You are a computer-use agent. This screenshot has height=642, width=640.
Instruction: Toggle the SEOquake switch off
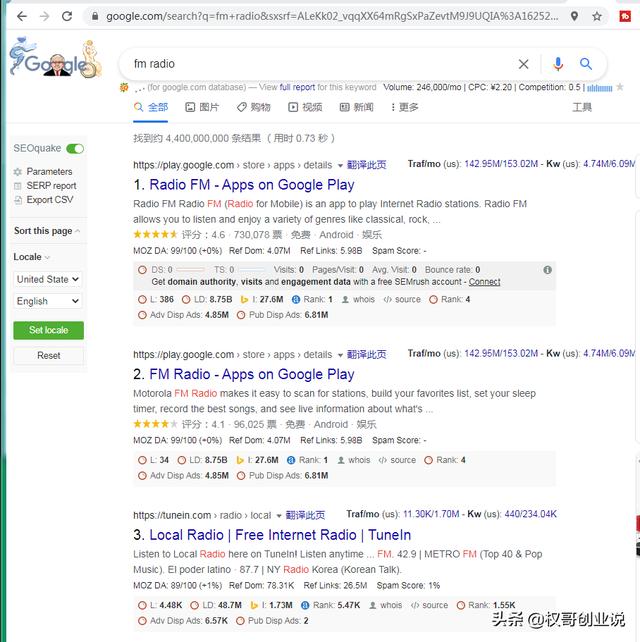75,149
